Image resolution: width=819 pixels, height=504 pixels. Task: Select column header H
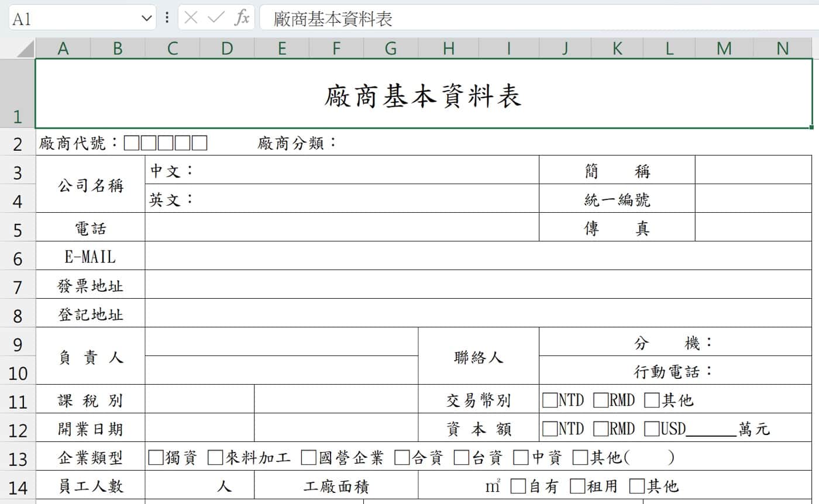(449, 49)
